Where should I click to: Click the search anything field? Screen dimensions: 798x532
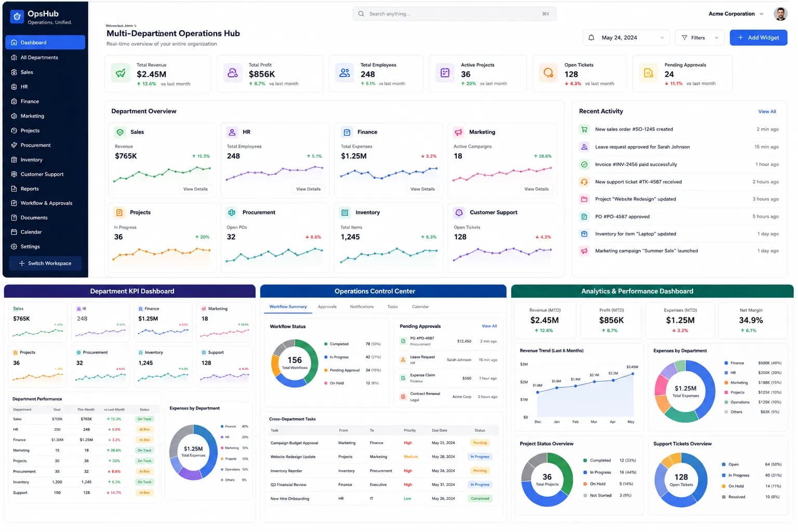454,14
